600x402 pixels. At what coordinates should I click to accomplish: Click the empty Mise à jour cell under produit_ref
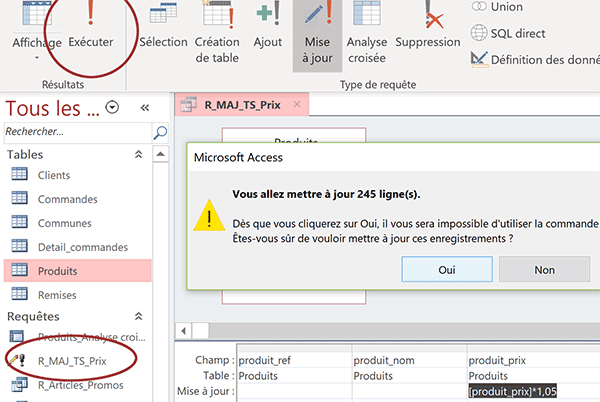295,391
